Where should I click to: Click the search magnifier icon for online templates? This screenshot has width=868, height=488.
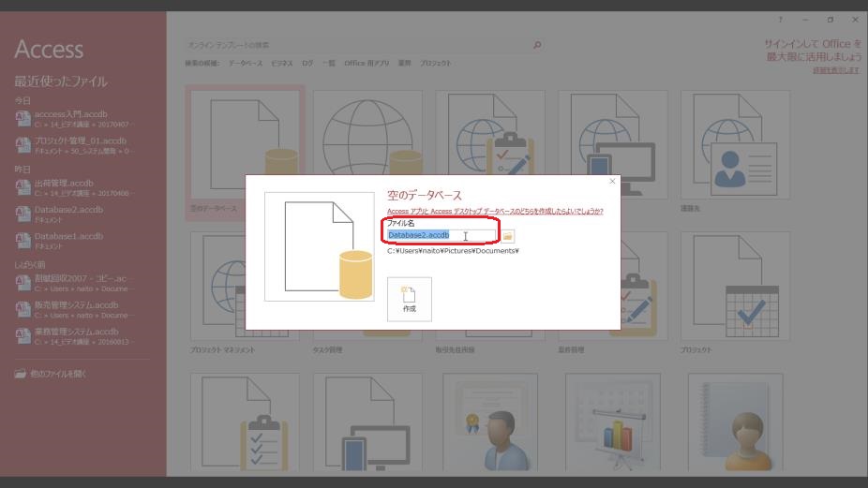(x=536, y=45)
